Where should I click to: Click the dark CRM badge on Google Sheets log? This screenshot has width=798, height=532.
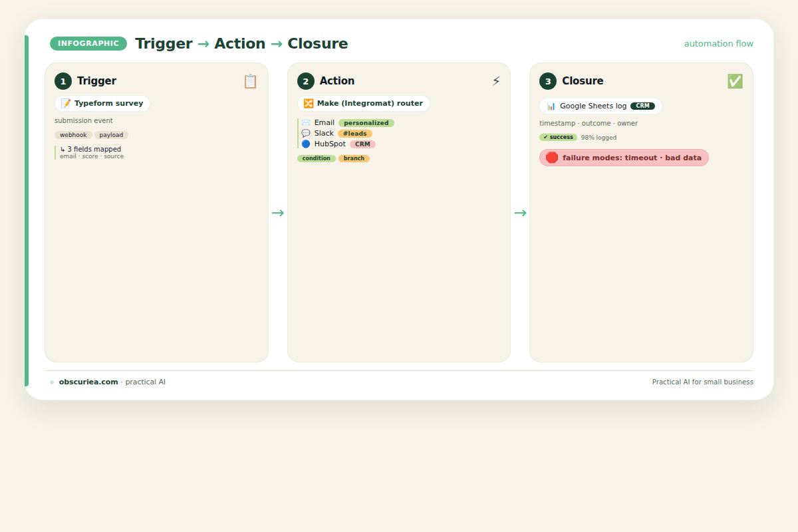(642, 106)
